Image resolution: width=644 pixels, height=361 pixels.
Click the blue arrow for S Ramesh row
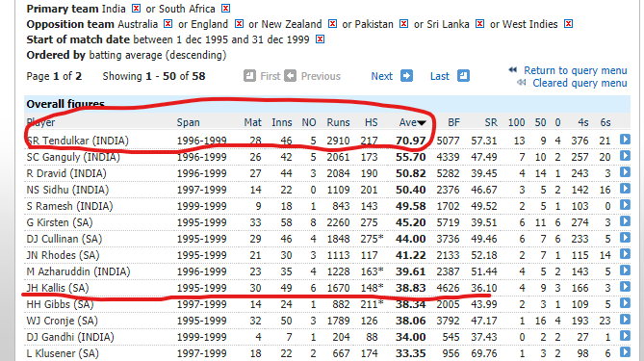click(x=625, y=205)
